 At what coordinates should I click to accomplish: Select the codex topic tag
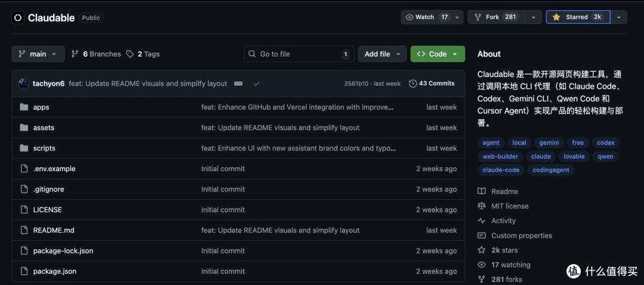605,143
